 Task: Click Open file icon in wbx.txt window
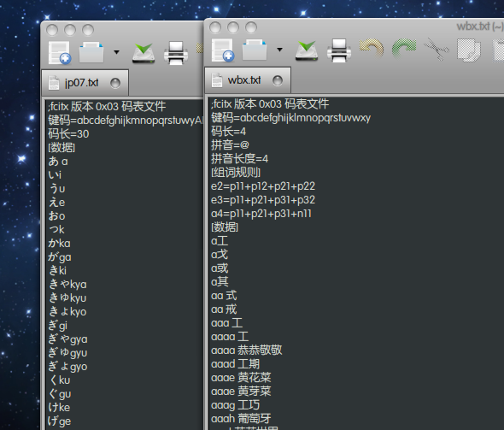pyautogui.click(x=255, y=50)
